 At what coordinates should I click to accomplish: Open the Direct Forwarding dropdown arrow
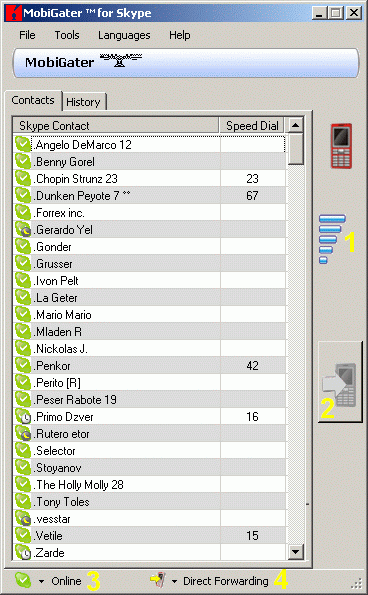pyautogui.click(x=174, y=581)
